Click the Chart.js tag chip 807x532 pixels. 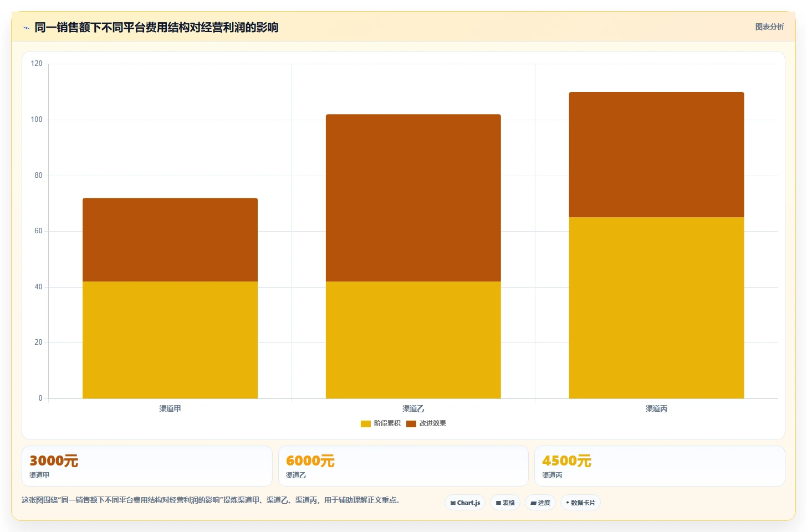[x=465, y=503]
